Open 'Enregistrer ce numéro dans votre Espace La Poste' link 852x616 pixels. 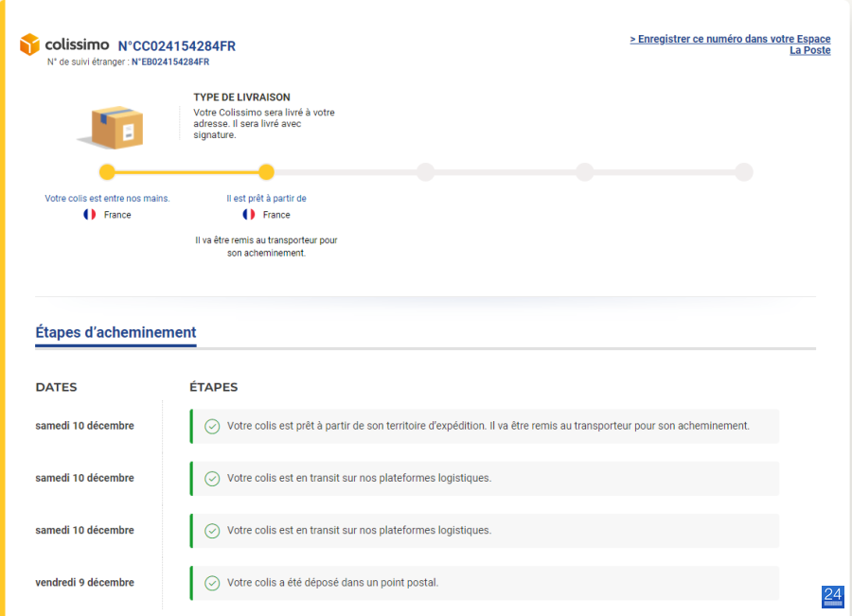point(730,44)
